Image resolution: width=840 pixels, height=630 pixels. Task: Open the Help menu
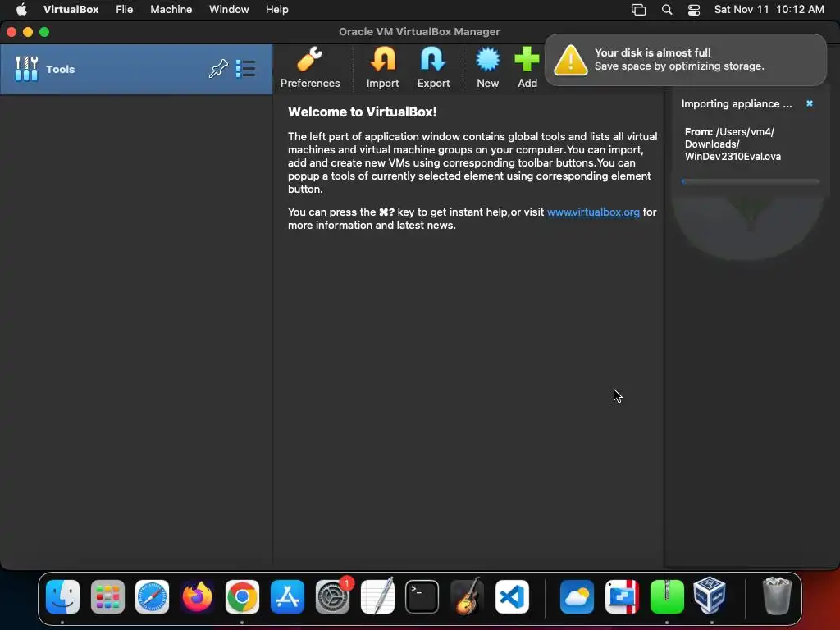click(x=277, y=10)
